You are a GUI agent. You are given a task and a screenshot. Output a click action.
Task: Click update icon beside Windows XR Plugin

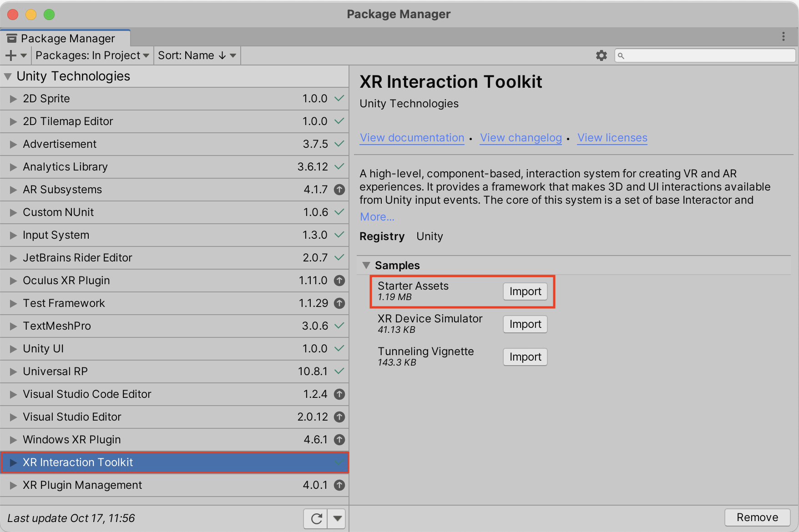[339, 440]
